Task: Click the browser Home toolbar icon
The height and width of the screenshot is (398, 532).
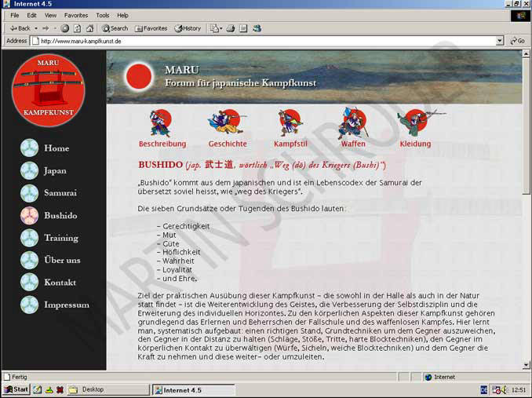Action: 89,28
